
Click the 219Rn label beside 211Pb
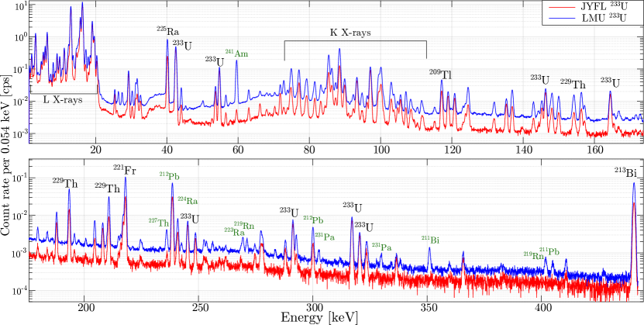[x=534, y=255]
